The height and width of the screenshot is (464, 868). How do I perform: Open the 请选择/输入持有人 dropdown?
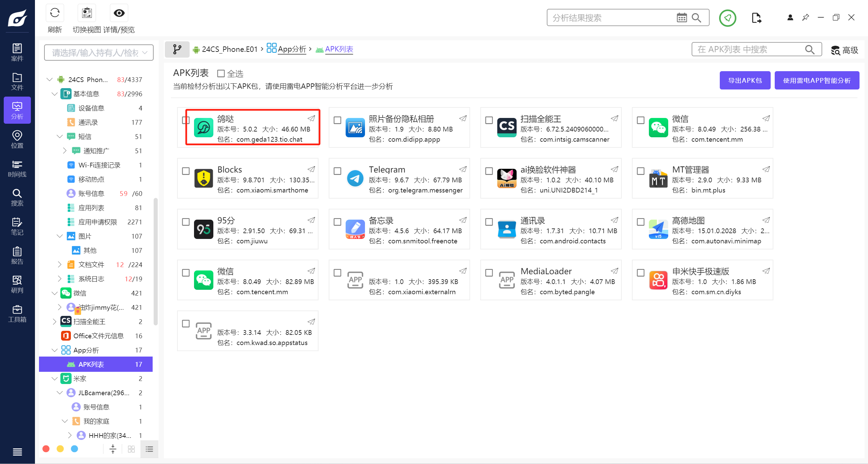[x=99, y=53]
